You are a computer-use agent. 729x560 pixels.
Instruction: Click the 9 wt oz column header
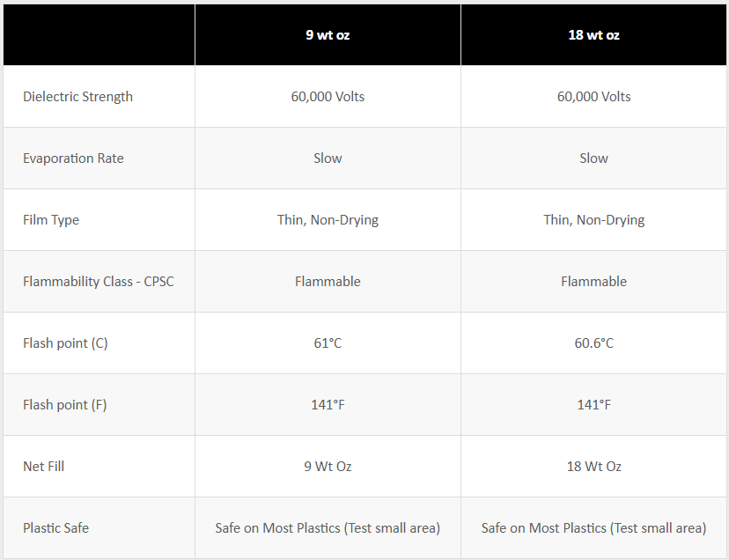point(328,35)
